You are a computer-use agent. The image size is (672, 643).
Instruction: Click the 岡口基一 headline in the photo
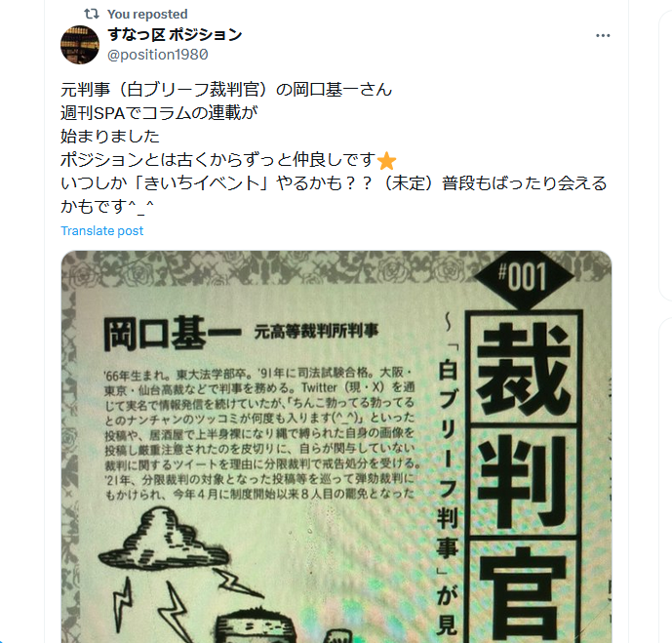pos(173,333)
